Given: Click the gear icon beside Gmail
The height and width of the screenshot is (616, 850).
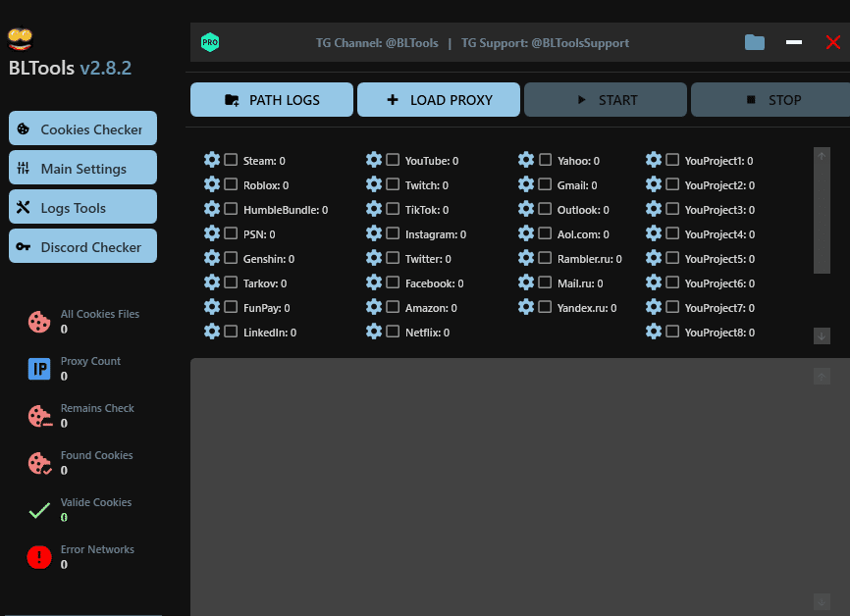Looking at the screenshot, I should click(x=526, y=184).
